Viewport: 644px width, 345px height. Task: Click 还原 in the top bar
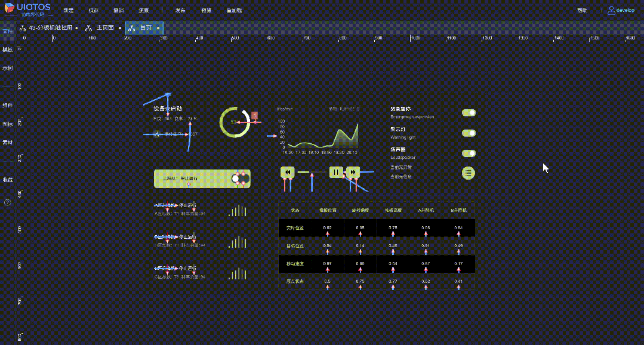144,10
